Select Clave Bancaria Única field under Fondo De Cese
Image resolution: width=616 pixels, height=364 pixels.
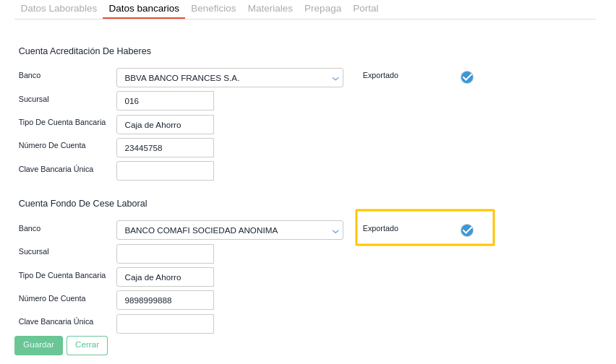point(165,324)
